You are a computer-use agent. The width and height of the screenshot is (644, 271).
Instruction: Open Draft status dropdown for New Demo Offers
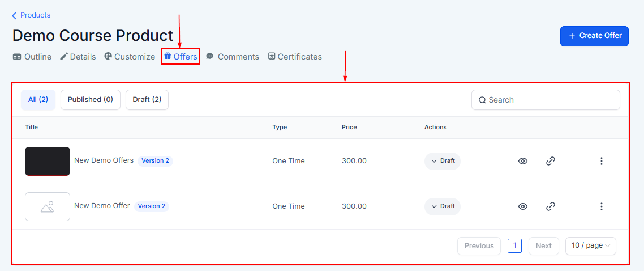(x=443, y=161)
